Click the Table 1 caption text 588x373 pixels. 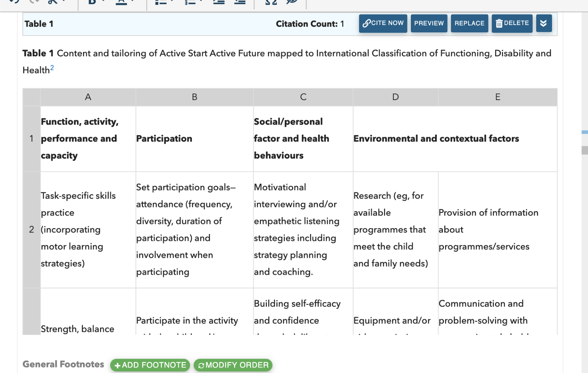point(287,61)
